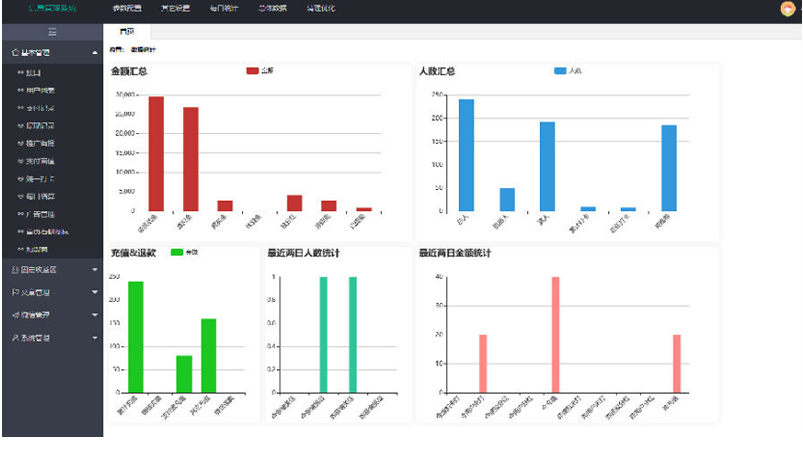Collapse the 基本管理 sidebar section arrow
The width and height of the screenshot is (803, 453).
pyautogui.click(x=95, y=52)
